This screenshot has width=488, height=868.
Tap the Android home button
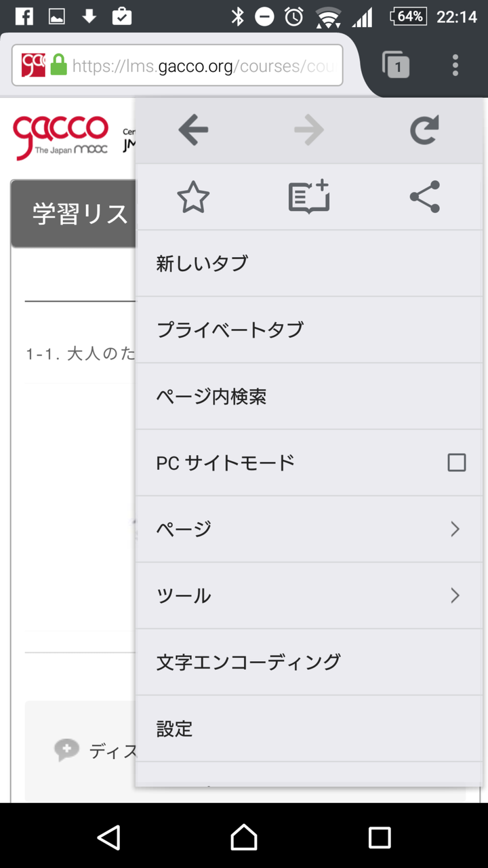pyautogui.click(x=244, y=837)
